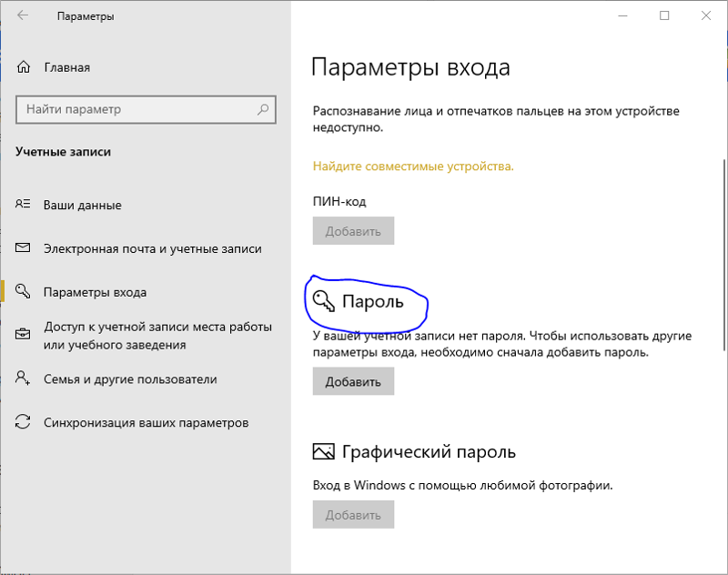Click the ПИН-код label
Viewport: 728px width, 575px height.
point(339,201)
